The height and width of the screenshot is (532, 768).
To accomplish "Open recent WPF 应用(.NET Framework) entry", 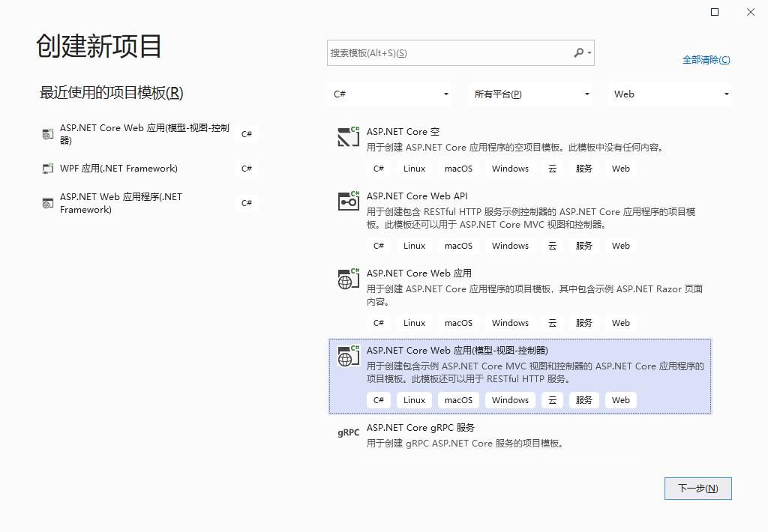I will 118,169.
